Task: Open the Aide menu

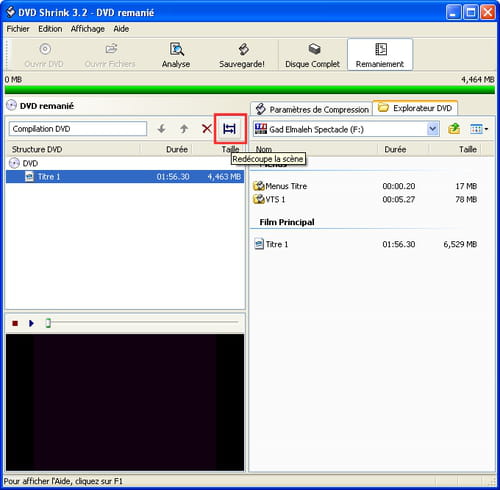Action: (121, 29)
